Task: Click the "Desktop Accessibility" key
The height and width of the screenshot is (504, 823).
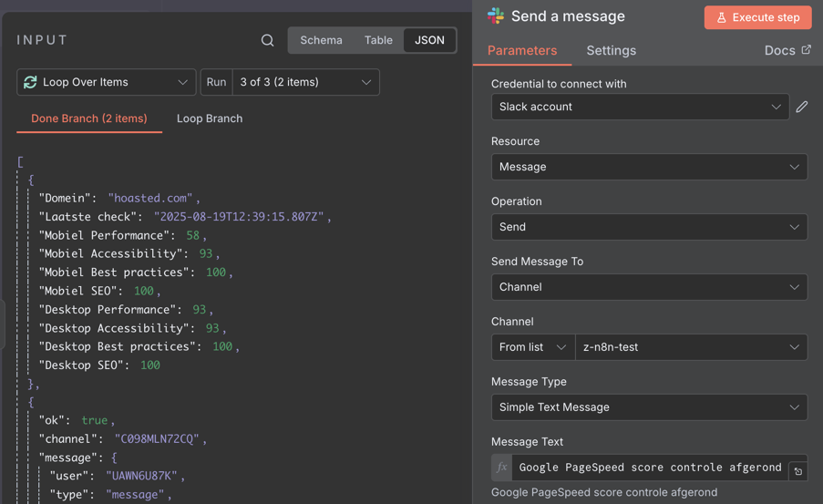Action: pyautogui.click(x=113, y=328)
